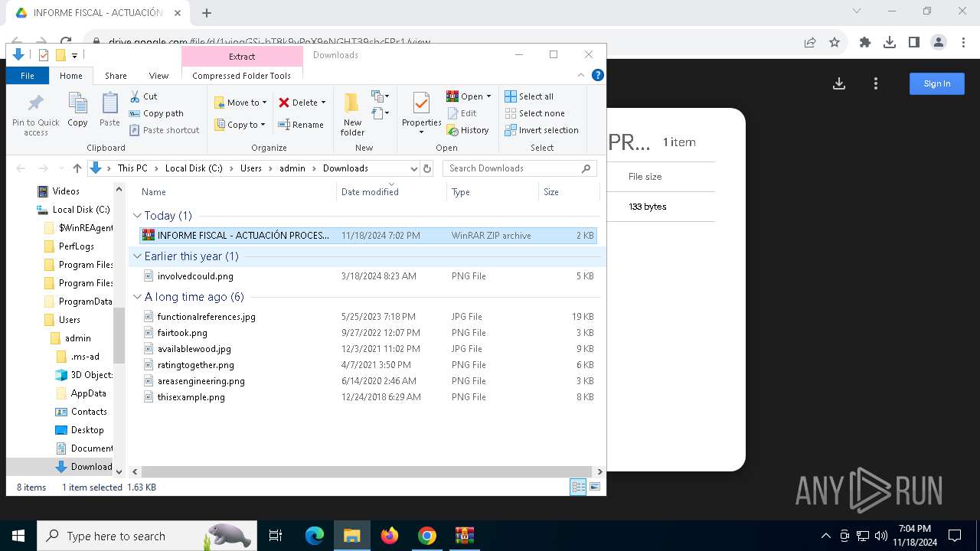Collapse the Today (1) group
This screenshot has height=551, width=980.
pyautogui.click(x=138, y=216)
